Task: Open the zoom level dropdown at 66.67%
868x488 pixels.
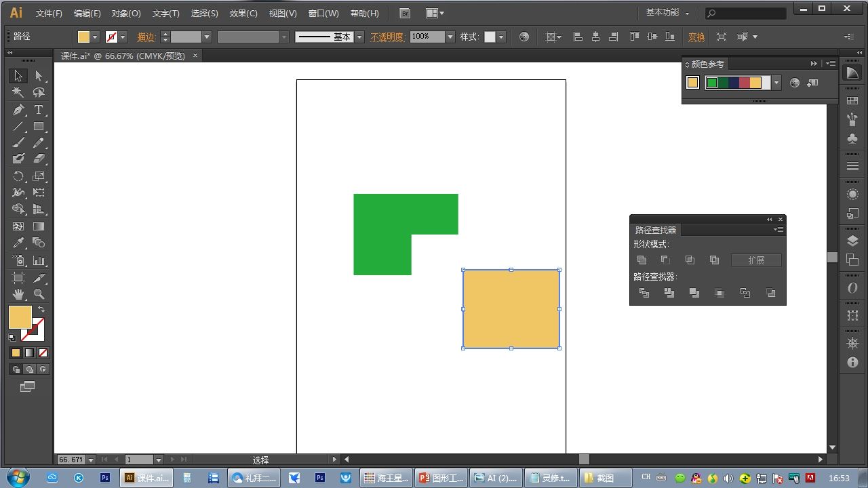Action: point(91,460)
